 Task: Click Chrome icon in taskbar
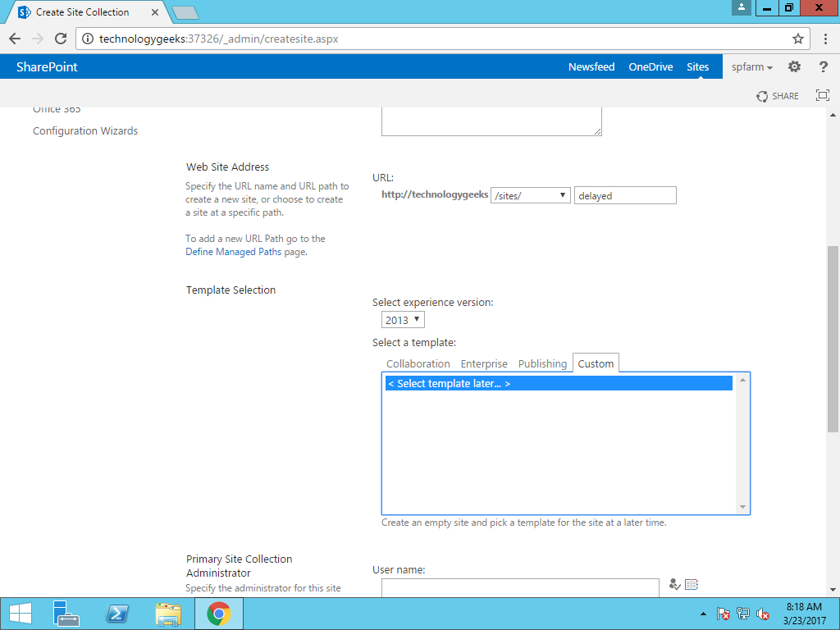pos(218,614)
